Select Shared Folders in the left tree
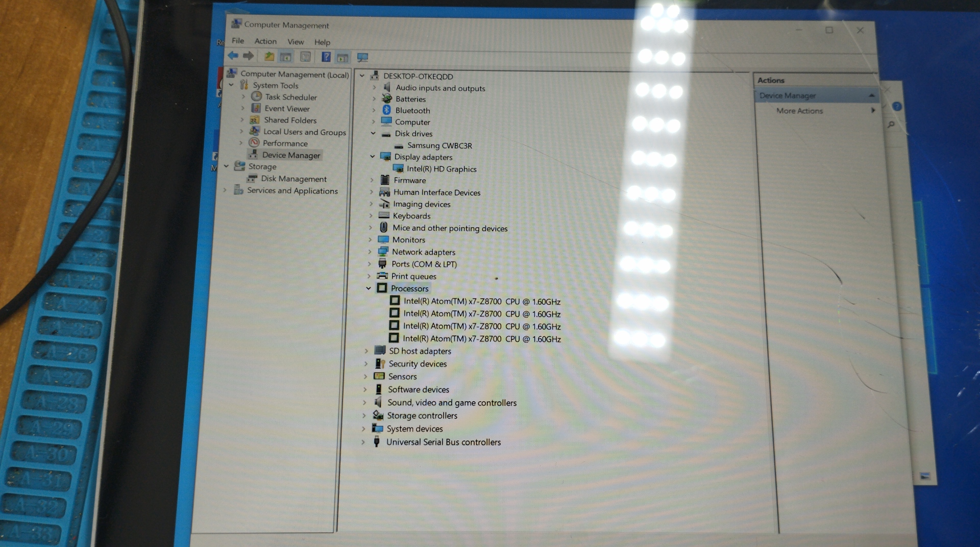This screenshot has height=547, width=980. [x=290, y=120]
